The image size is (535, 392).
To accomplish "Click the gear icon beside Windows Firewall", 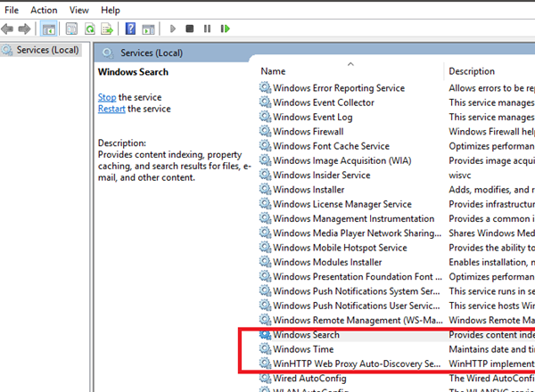I will [265, 131].
